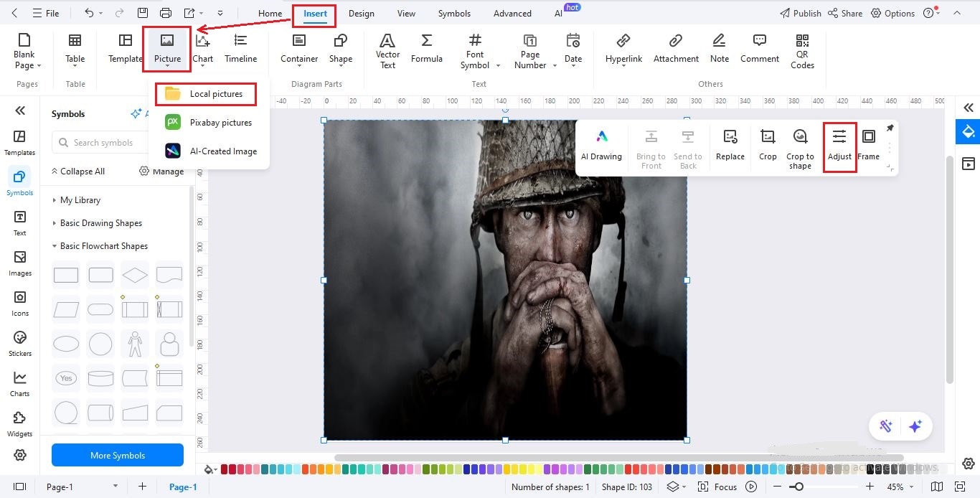Click Publish in the top bar
The width and height of the screenshot is (980, 498).
click(800, 13)
